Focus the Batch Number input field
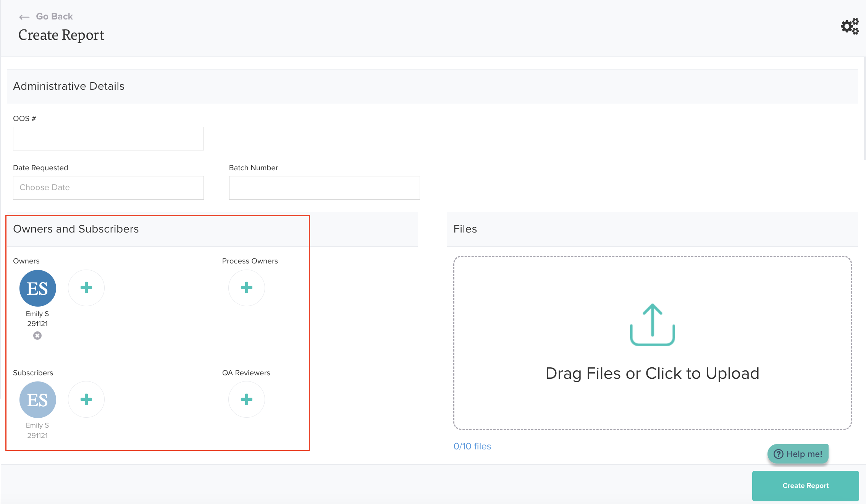866x504 pixels. click(324, 188)
